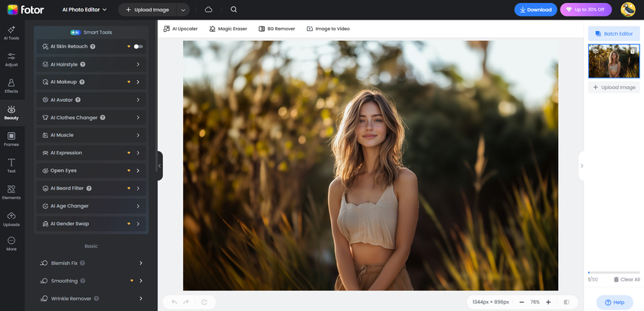Switch to the Magic Eraser tab

(x=228, y=29)
